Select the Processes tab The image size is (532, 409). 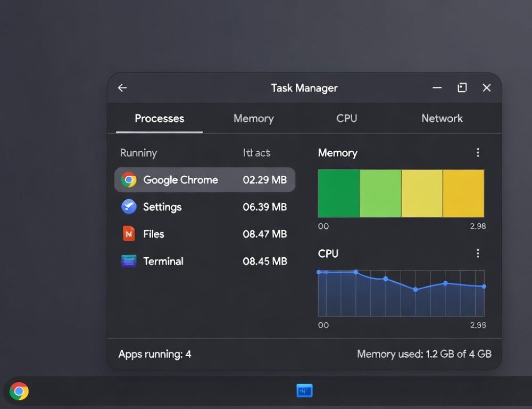[x=159, y=118]
